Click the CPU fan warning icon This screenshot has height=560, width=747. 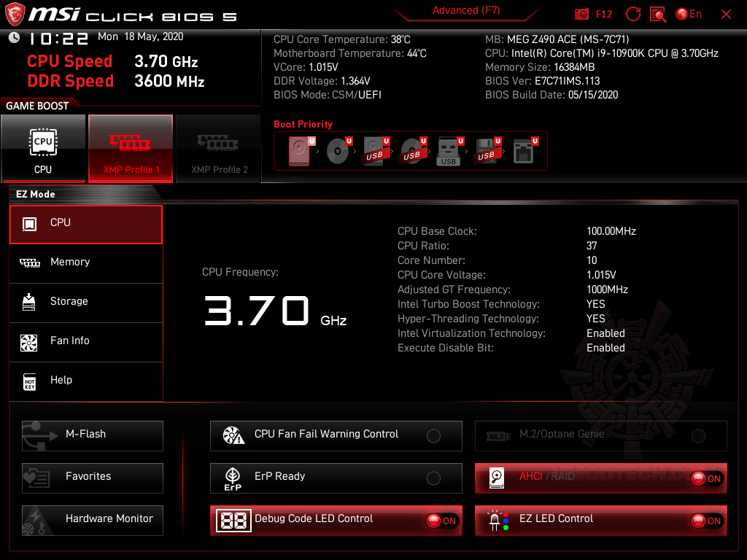pyautogui.click(x=233, y=435)
